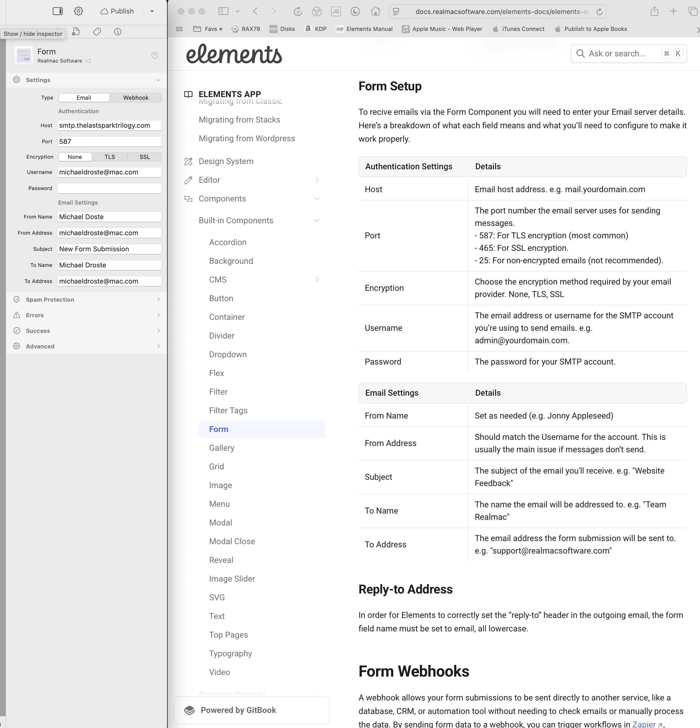700x728 pixels.
Task: Click the empty Password field
Action: coord(109,188)
